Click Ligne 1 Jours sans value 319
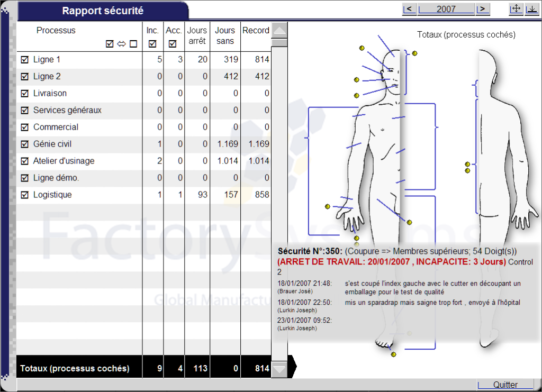542x392 pixels. 231,59
